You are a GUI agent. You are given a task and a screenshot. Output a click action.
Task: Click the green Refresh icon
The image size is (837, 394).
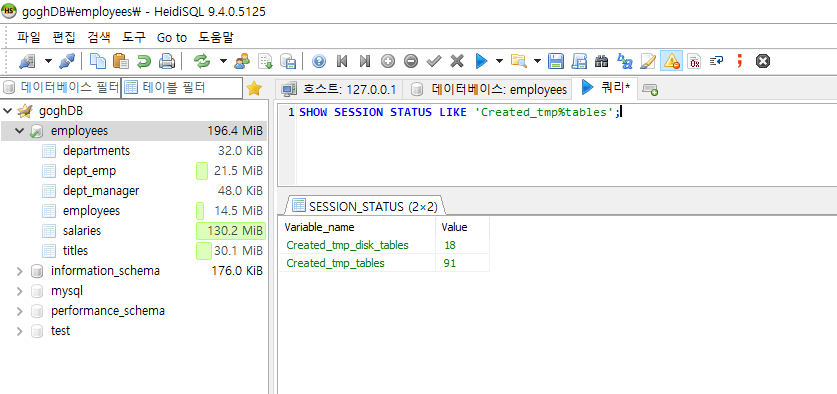point(202,61)
